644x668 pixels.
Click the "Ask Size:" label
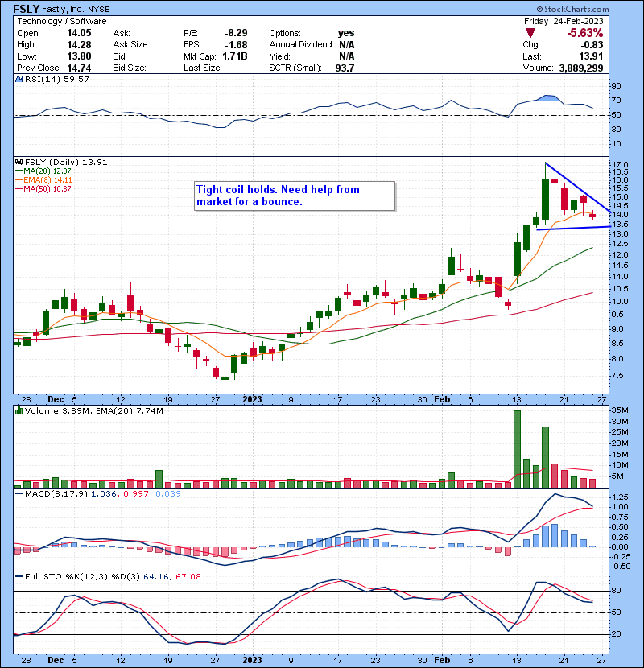tap(131, 44)
